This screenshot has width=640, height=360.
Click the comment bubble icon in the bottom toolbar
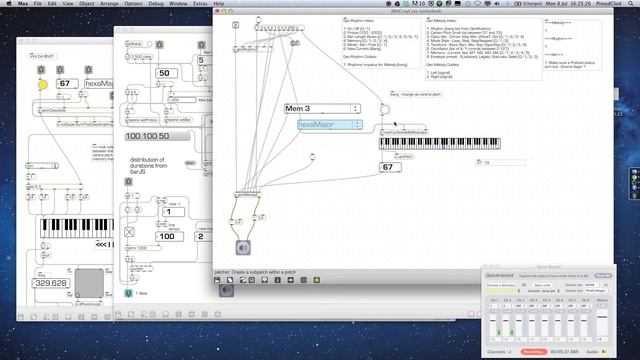(x=264, y=280)
